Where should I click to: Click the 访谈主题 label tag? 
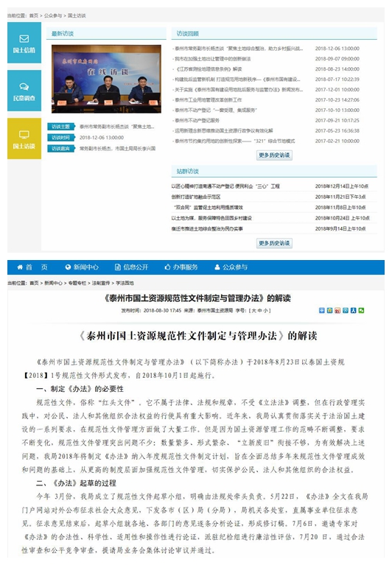coord(61,127)
